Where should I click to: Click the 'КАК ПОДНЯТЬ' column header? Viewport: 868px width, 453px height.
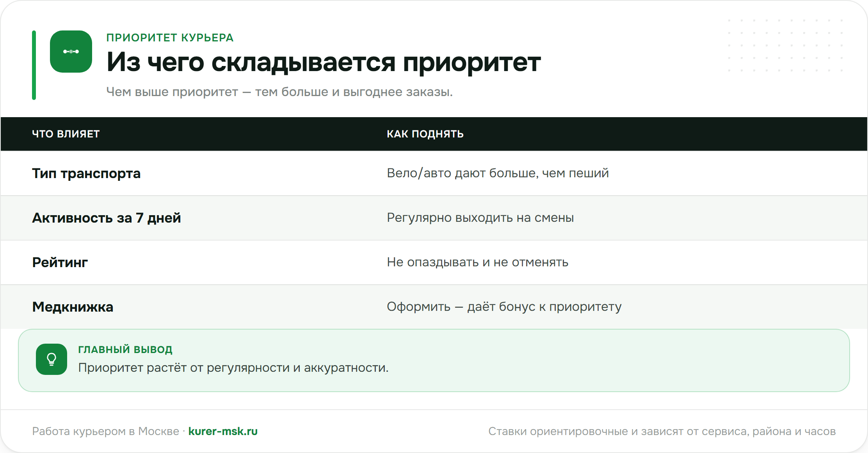click(x=425, y=134)
